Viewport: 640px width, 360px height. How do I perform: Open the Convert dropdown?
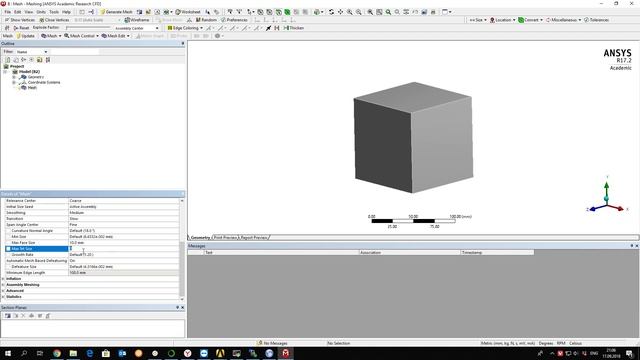pos(530,20)
